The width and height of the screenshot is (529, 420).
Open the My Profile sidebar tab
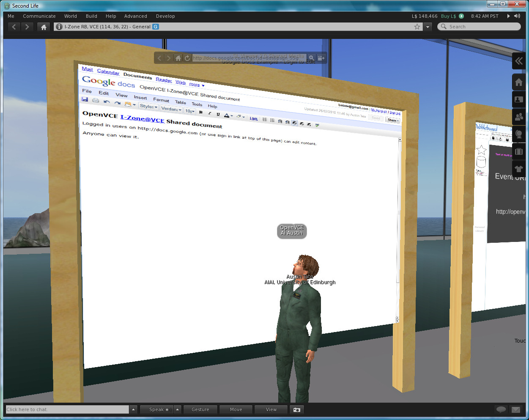coord(519,100)
